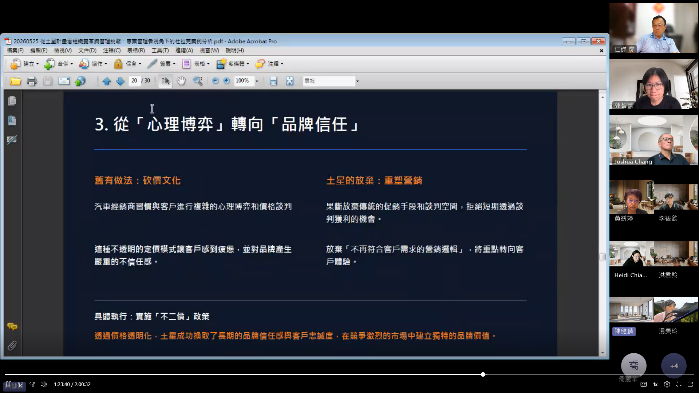Select the Joshua Chang participant video
The height and width of the screenshot is (393, 699).
(653, 140)
